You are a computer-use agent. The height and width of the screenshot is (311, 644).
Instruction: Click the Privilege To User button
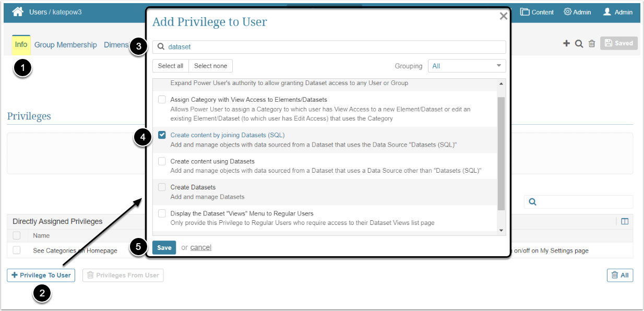(x=41, y=275)
